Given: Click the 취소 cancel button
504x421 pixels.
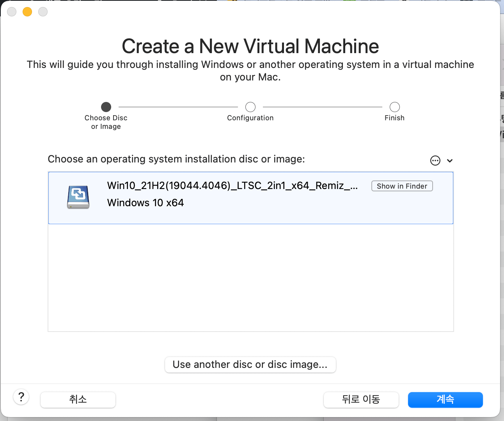Looking at the screenshot, I should [x=78, y=400].
